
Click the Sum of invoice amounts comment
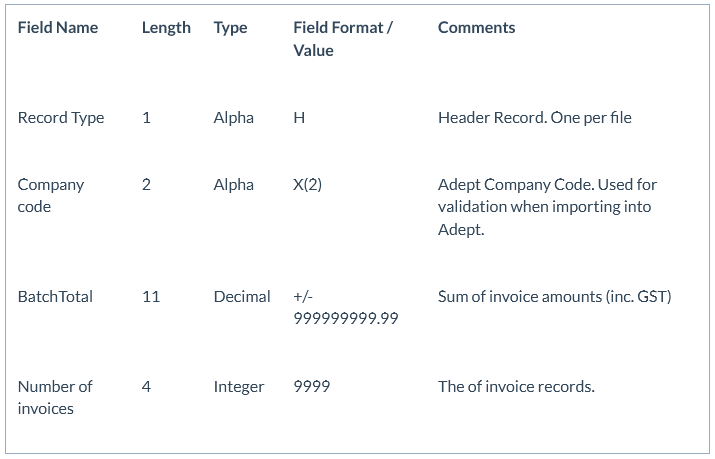pyautogui.click(x=554, y=297)
